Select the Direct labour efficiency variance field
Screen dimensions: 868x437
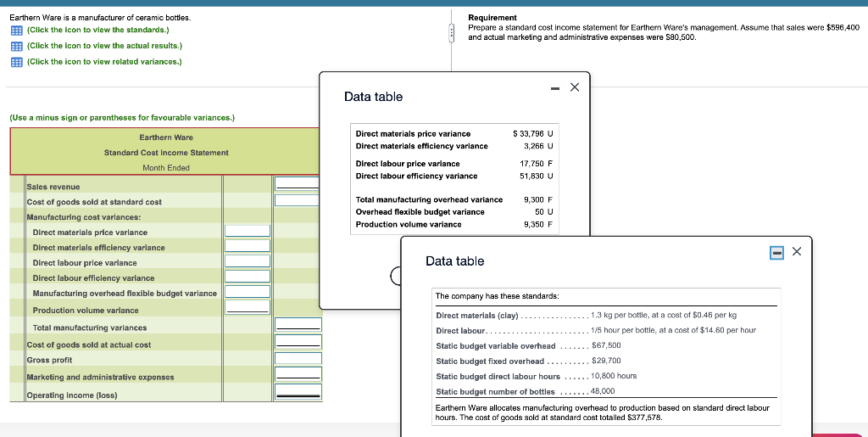point(247,277)
